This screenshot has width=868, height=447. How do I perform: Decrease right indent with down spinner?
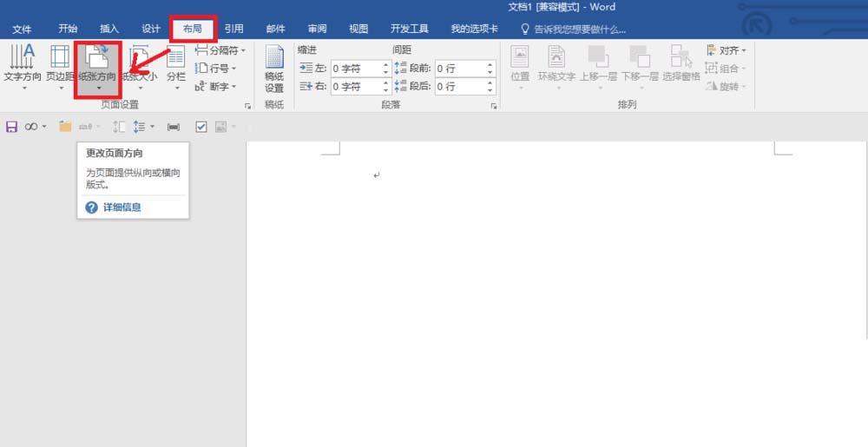click(386, 90)
